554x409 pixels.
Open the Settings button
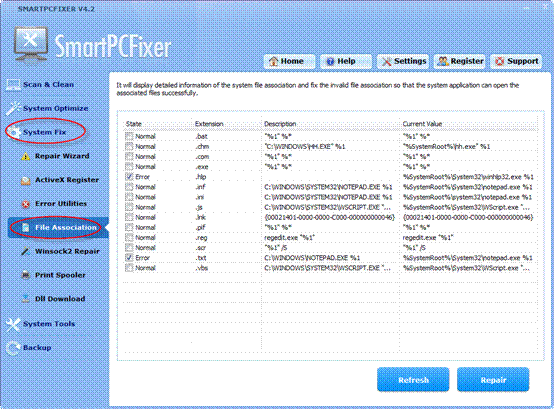pos(403,61)
